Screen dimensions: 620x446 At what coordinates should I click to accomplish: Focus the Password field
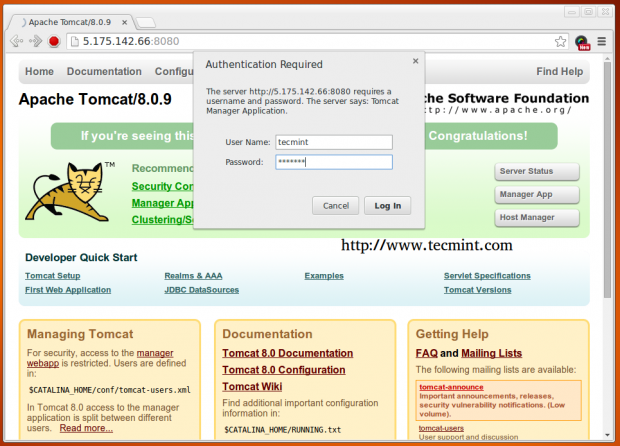334,162
